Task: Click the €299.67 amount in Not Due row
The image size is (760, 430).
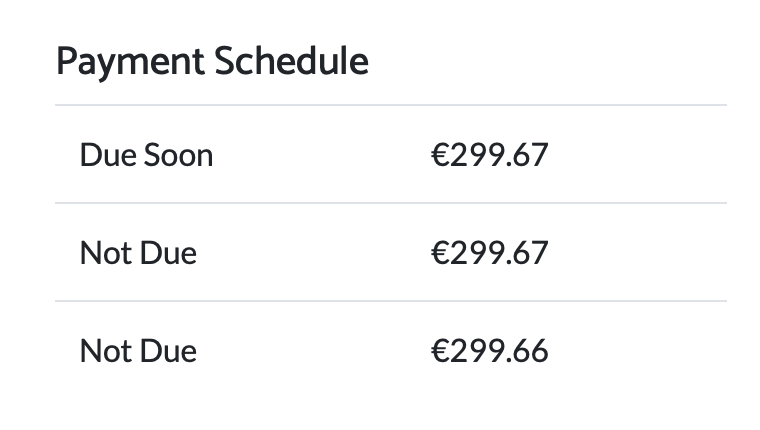Action: pyautogui.click(x=490, y=253)
